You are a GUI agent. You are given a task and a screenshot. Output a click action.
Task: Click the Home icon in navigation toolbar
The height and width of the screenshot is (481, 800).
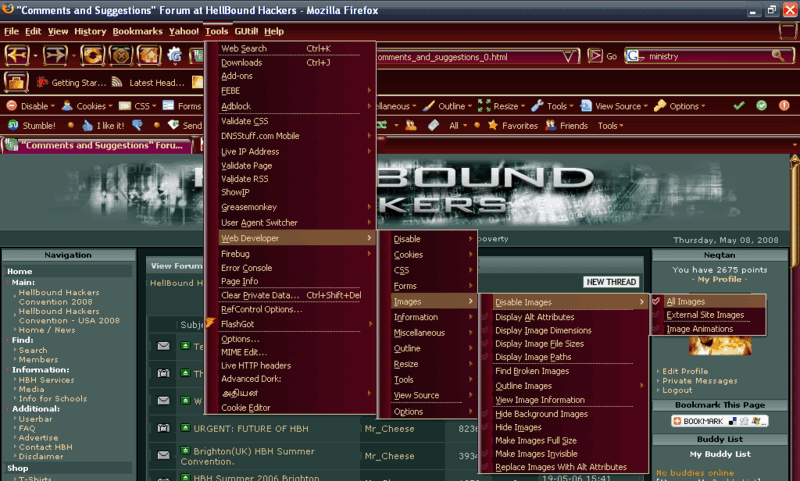[x=149, y=55]
